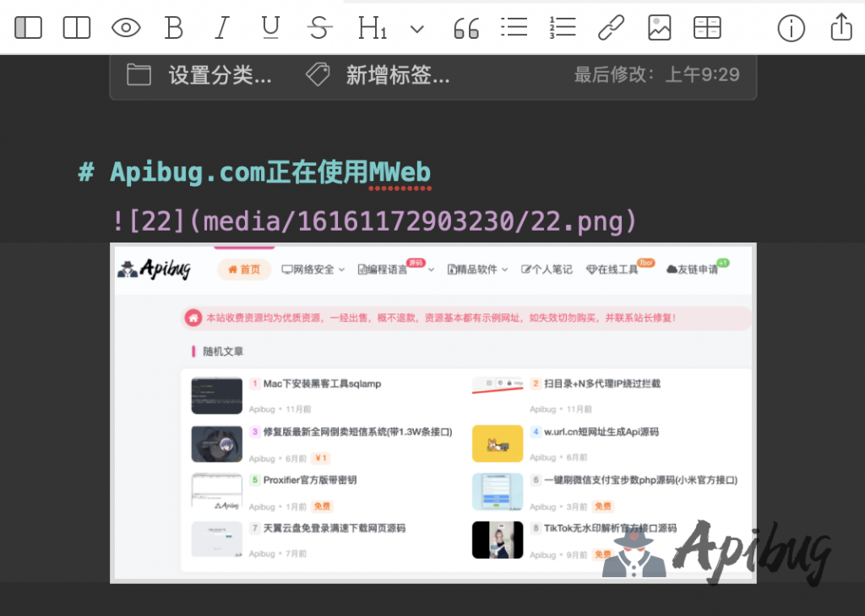The width and height of the screenshot is (865, 616).
Task: Open document info panel
Action: coord(791,28)
